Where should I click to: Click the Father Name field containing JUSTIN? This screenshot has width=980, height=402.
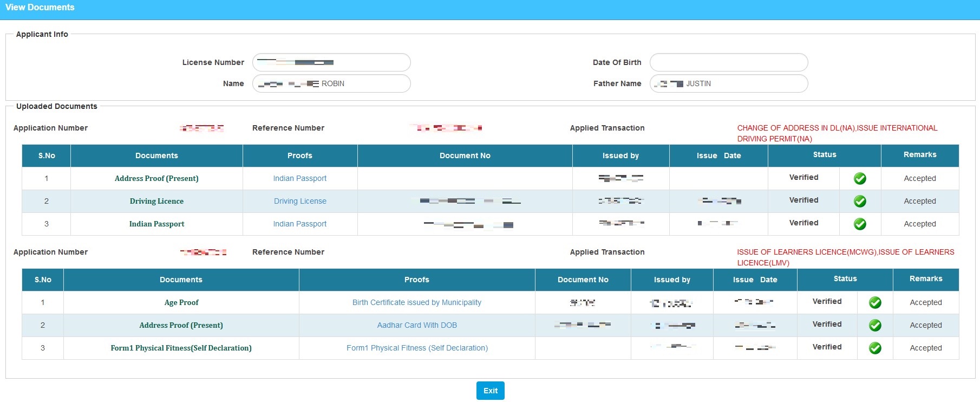728,83
